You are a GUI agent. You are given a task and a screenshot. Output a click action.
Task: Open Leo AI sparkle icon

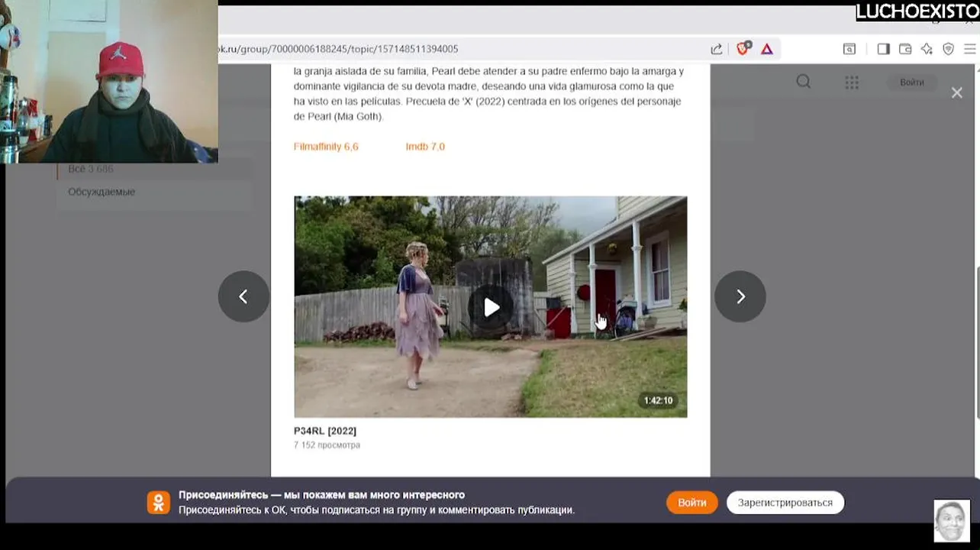coord(927,49)
